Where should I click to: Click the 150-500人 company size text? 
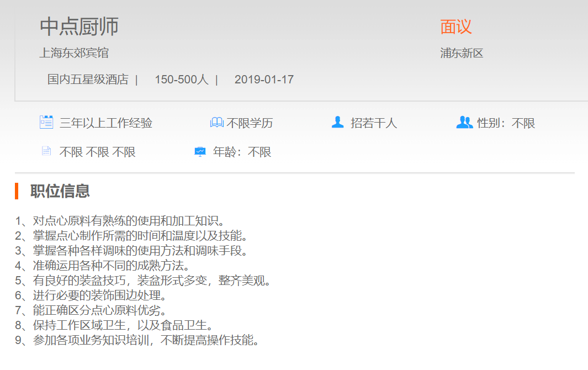(x=181, y=80)
